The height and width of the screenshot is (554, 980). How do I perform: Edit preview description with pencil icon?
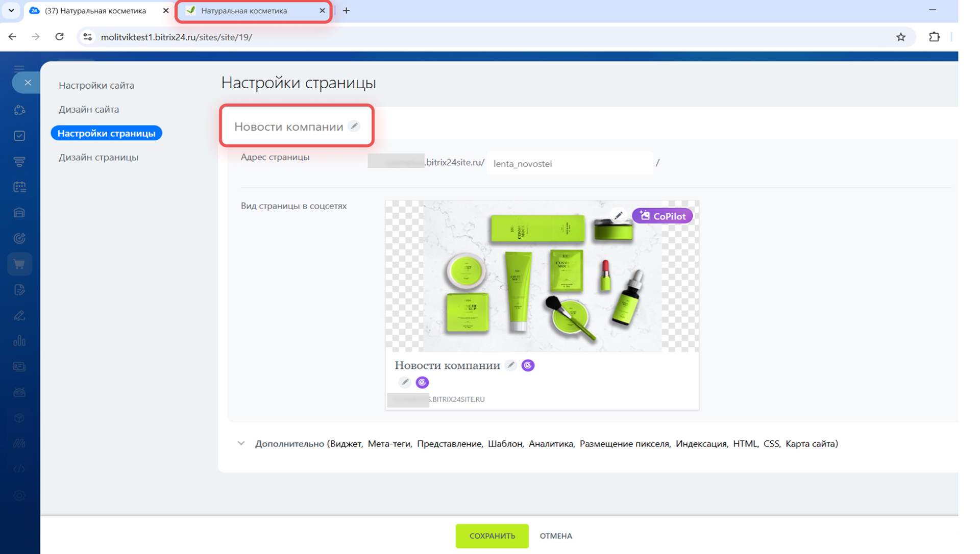pos(405,382)
